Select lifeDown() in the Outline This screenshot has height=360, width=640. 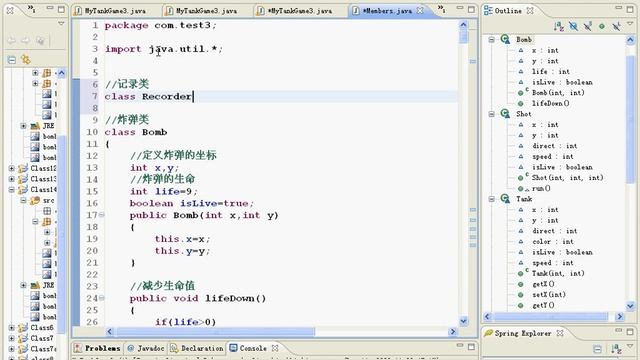tap(551, 103)
